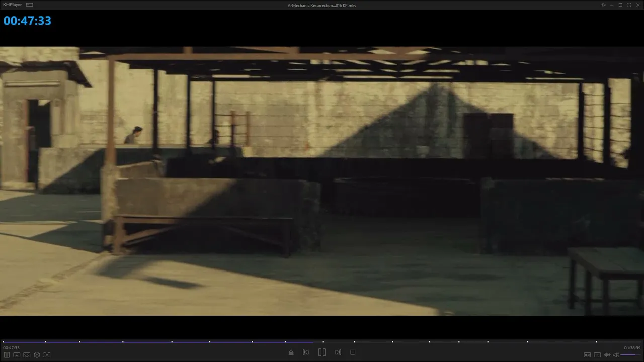Click the elapsed time 00:47:33 above the bottom icons
Viewport: 644px width, 362px height.
pyautogui.click(x=11, y=348)
